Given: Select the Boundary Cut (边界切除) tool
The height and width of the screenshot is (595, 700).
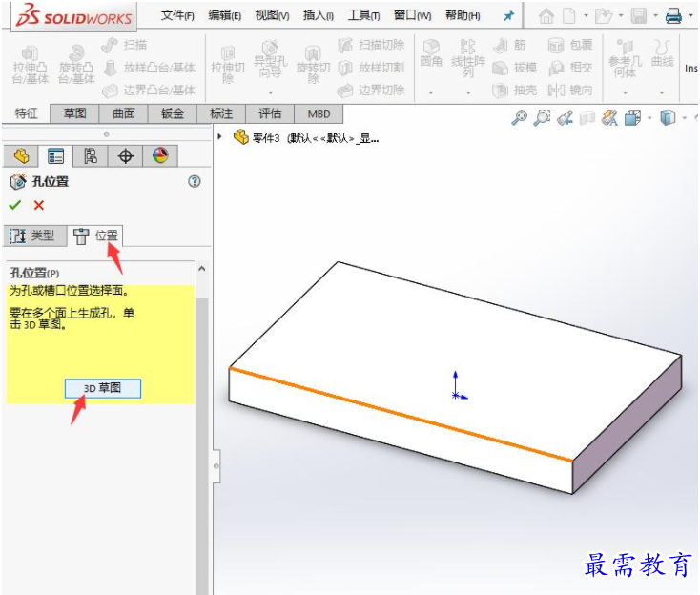Looking at the screenshot, I should 371,91.
